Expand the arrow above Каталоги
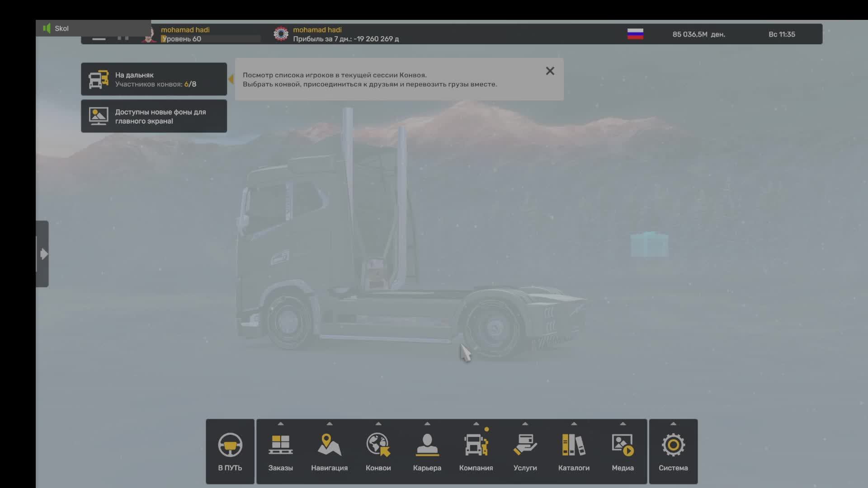Viewport: 868px width, 488px height. [x=574, y=424]
